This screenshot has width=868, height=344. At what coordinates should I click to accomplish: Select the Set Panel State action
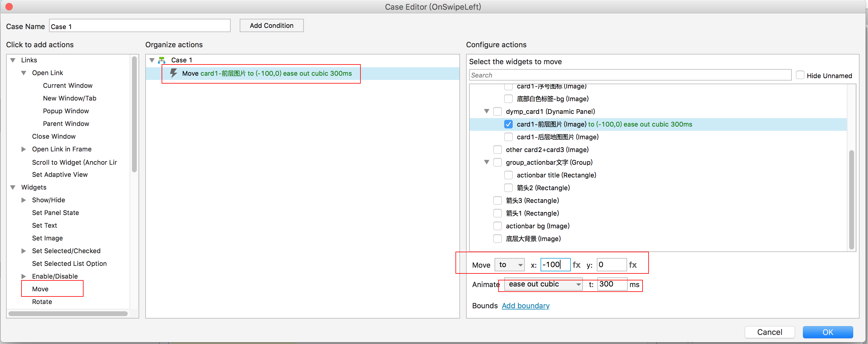click(x=55, y=213)
